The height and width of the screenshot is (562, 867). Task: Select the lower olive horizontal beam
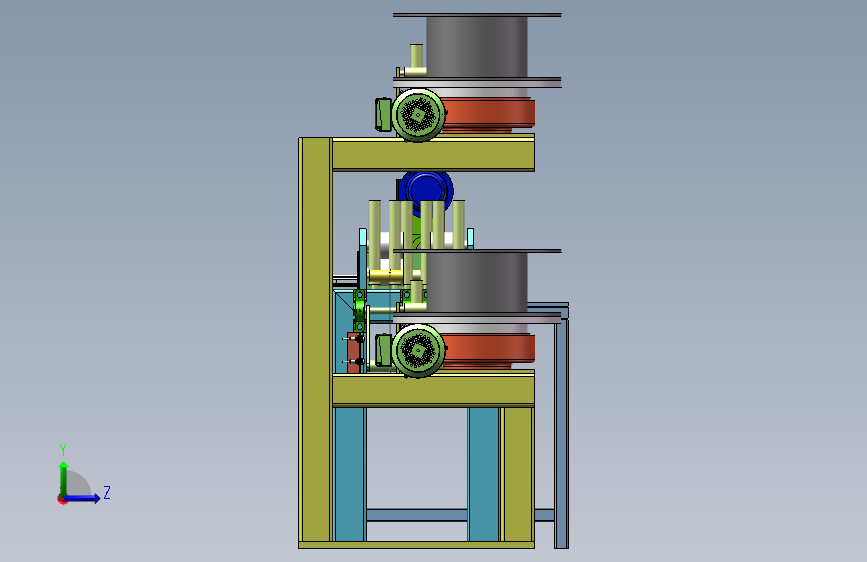pos(434,391)
